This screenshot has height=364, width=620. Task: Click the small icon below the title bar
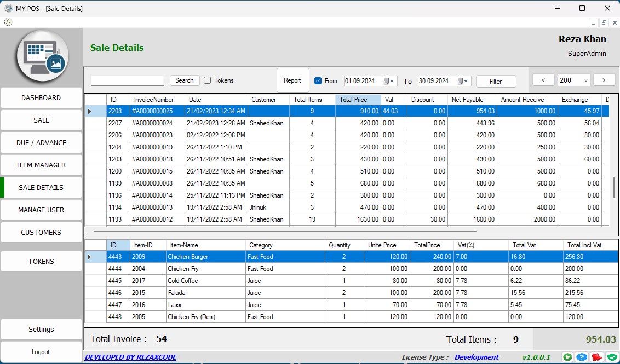coord(8,22)
